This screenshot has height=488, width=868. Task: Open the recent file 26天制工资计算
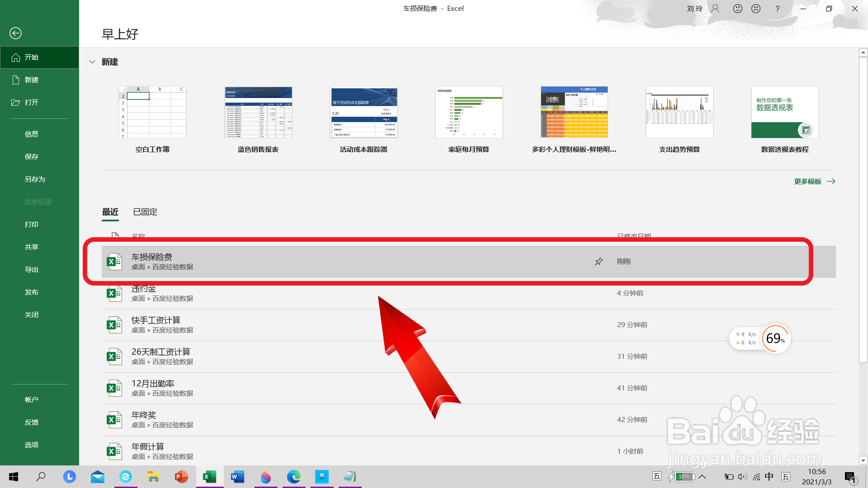pos(468,357)
